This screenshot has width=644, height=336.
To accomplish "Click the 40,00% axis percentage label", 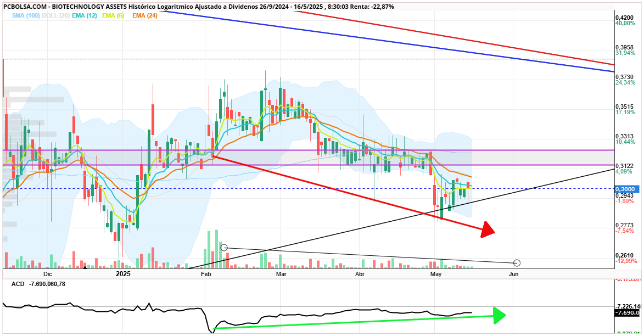I will [625, 24].
